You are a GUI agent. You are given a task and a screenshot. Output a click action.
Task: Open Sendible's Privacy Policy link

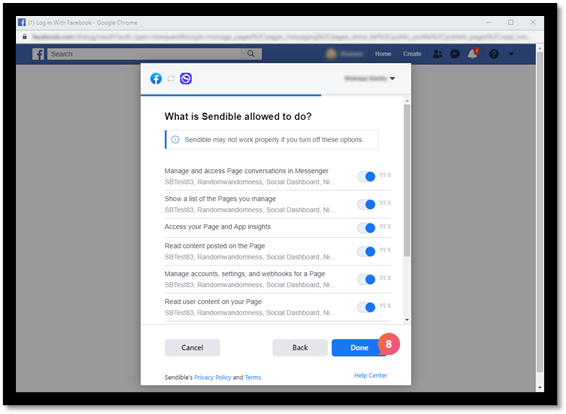tap(213, 377)
